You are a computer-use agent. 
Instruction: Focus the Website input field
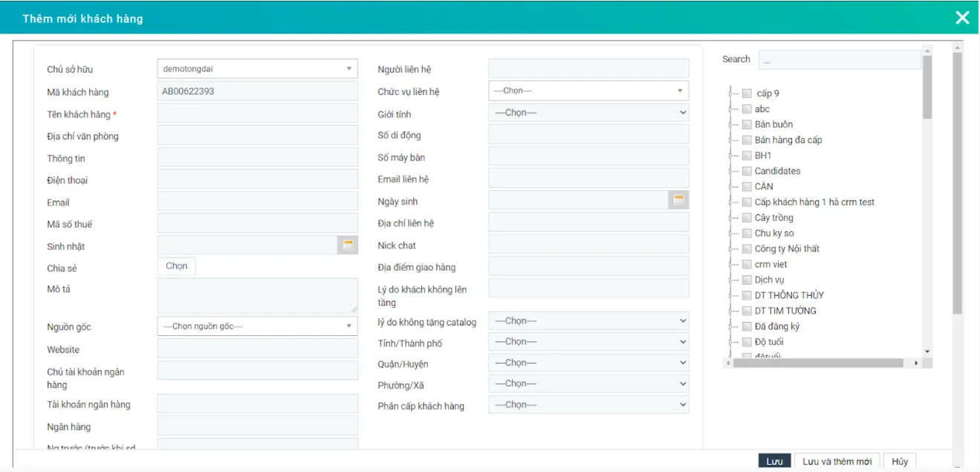pyautogui.click(x=258, y=349)
